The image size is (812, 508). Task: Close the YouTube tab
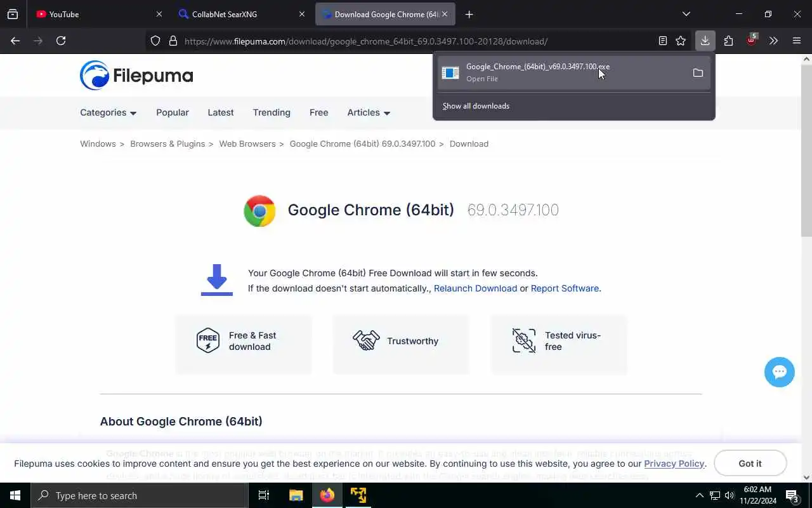[159, 14]
